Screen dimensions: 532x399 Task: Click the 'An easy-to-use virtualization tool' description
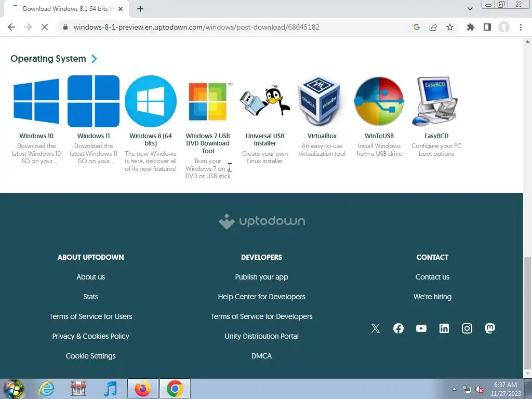[x=322, y=150]
